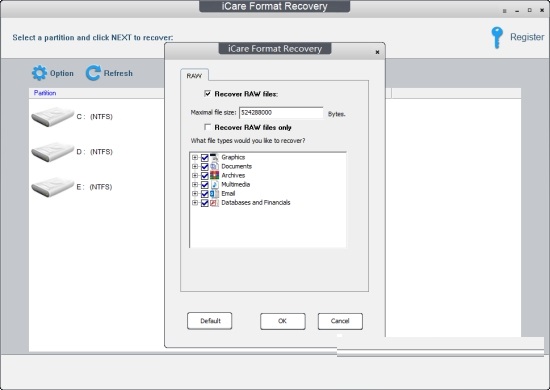Viewport: 550px width, 390px height.
Task: Select the Multimedia tree label
Action: [236, 184]
